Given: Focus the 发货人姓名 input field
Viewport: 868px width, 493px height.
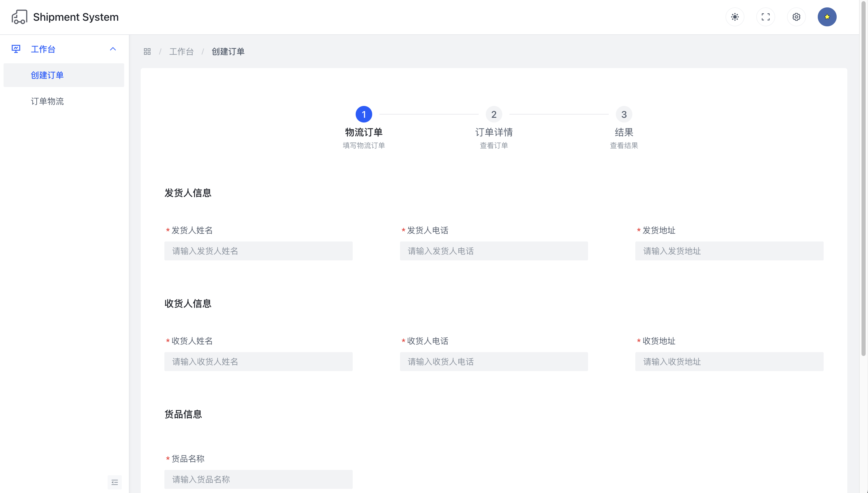Looking at the screenshot, I should coord(258,251).
